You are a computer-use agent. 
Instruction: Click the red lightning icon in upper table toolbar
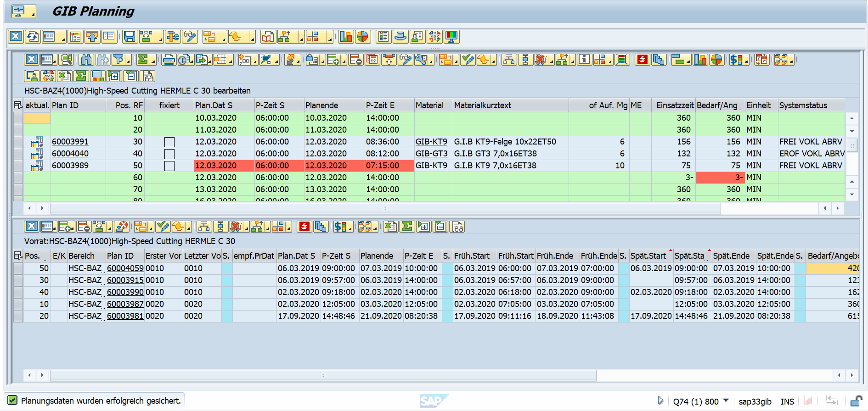(x=642, y=60)
